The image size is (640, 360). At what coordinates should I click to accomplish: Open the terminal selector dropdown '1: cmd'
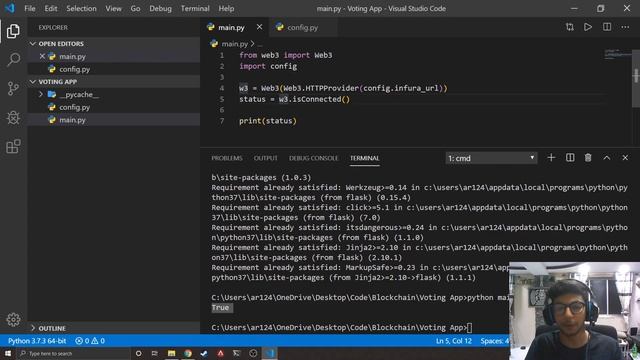[x=491, y=158]
